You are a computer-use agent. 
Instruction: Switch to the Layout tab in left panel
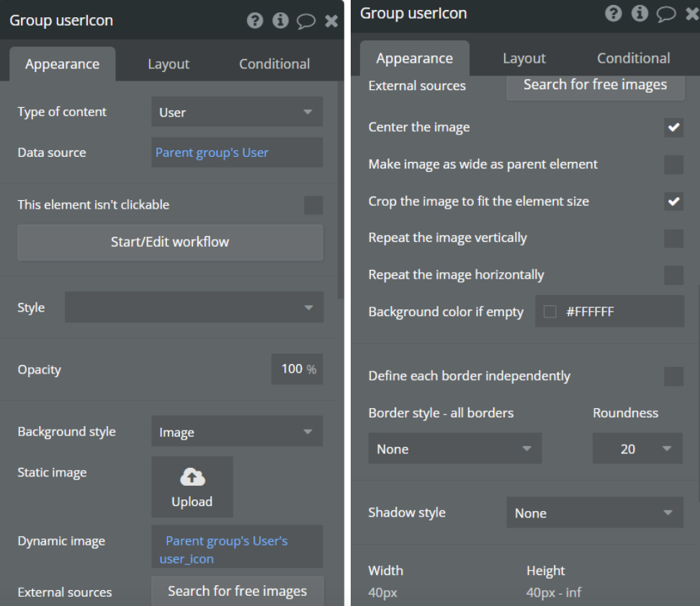click(x=168, y=64)
